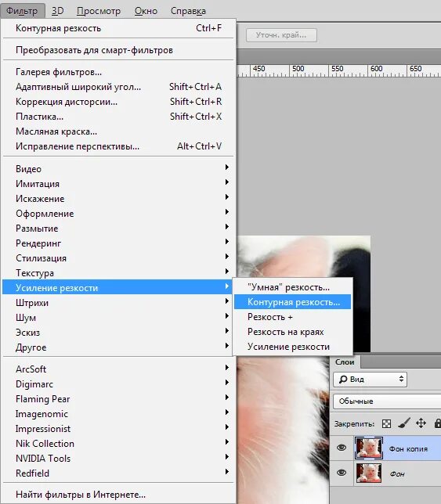This screenshot has height=504, width=441.
Task: Expand the Стилизация submenu
Action: coord(117,258)
